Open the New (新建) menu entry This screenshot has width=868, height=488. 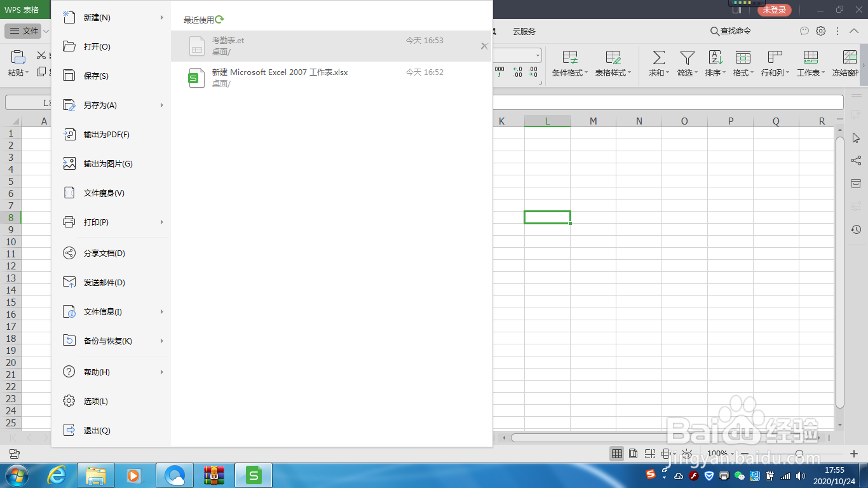[111, 18]
